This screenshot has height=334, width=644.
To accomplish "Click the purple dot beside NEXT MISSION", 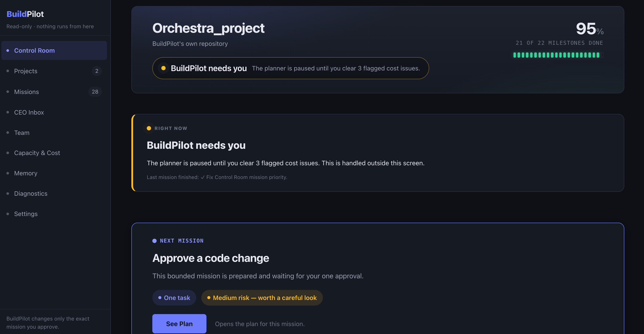I will (x=154, y=241).
